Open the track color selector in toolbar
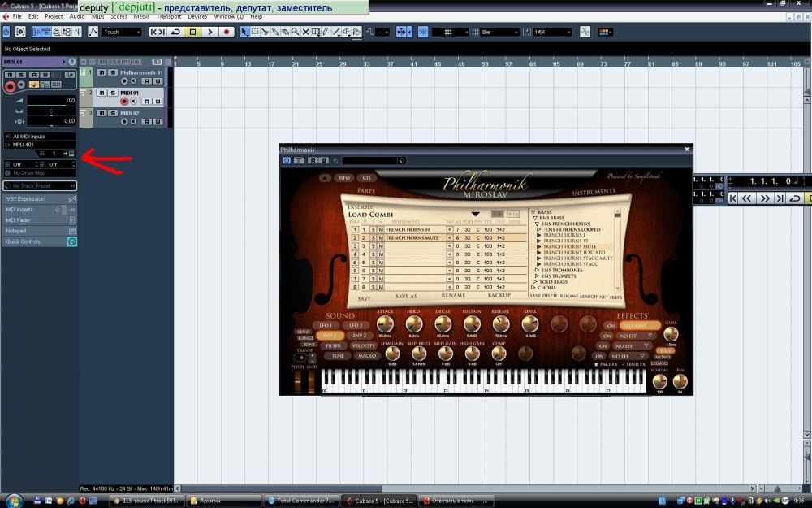This screenshot has width=812, height=508. (606, 33)
